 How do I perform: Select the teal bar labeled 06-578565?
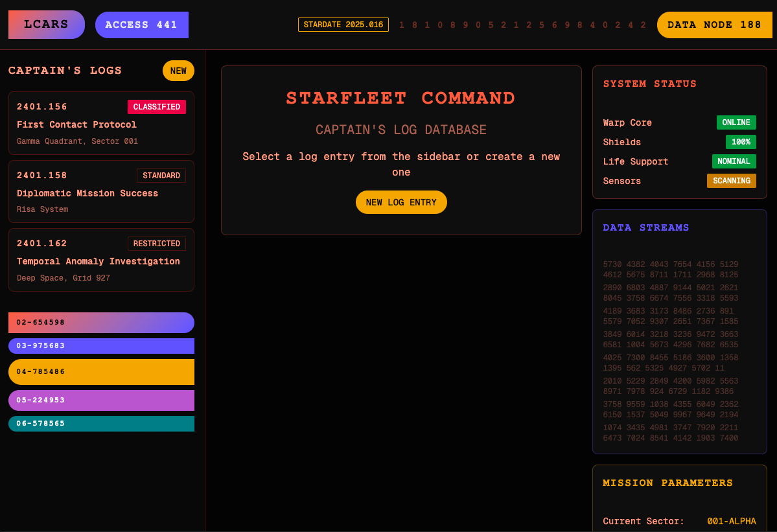coord(101,424)
